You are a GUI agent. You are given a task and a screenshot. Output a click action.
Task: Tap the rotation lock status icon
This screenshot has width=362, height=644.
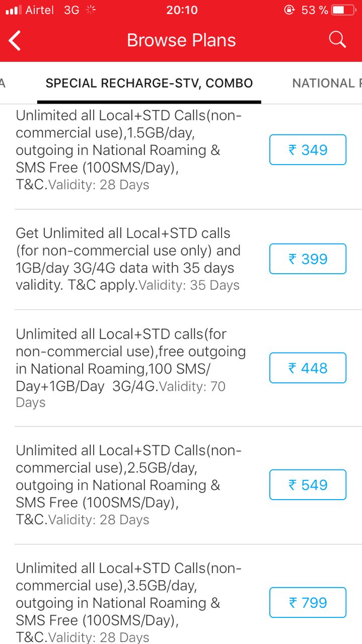289,10
